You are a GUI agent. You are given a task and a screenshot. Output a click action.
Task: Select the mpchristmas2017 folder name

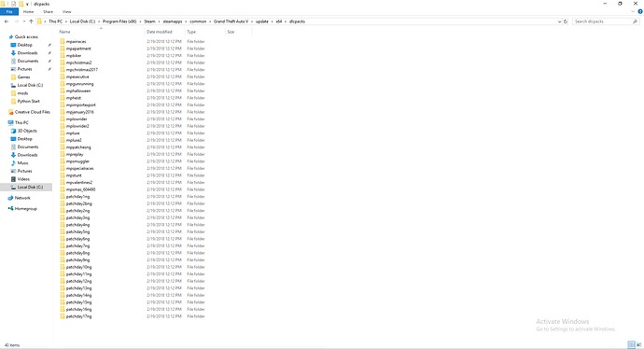point(82,70)
